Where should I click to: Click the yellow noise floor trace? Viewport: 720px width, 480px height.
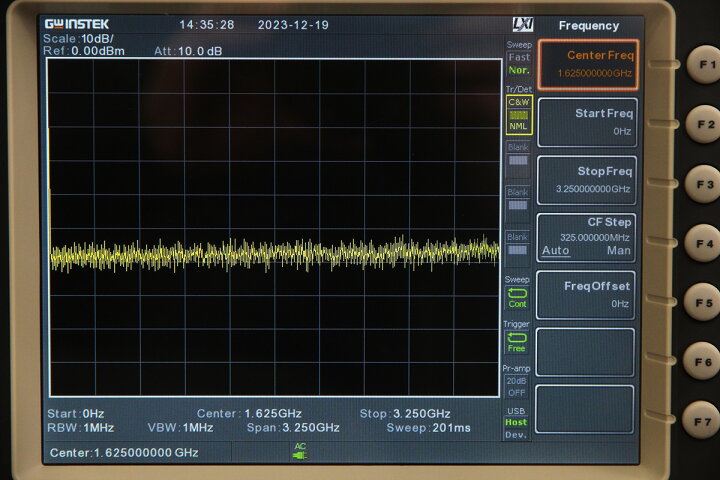point(275,254)
